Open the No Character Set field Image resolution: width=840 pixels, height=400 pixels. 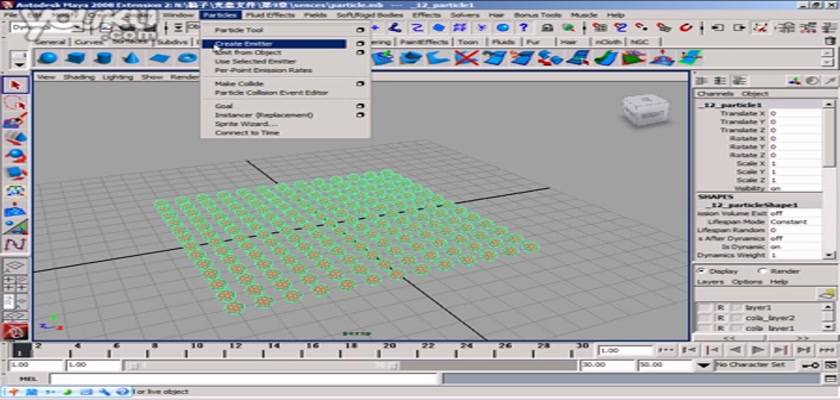tap(755, 365)
